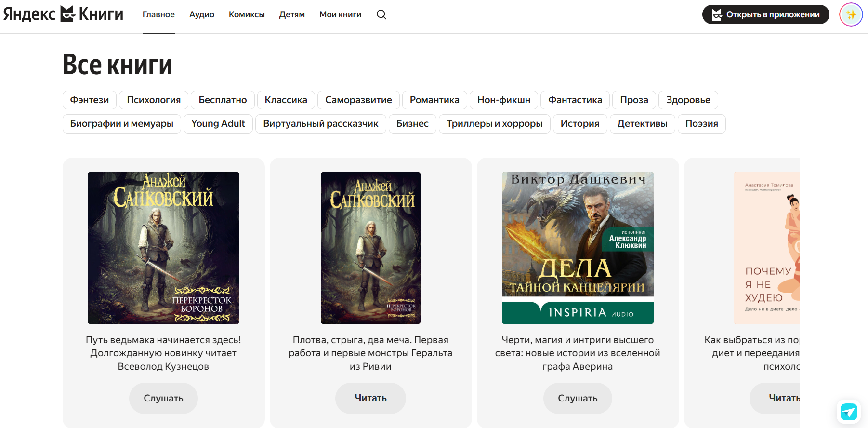868x428 pixels.
Task: Open the Виртуальный рассказчик category
Action: [320, 123]
